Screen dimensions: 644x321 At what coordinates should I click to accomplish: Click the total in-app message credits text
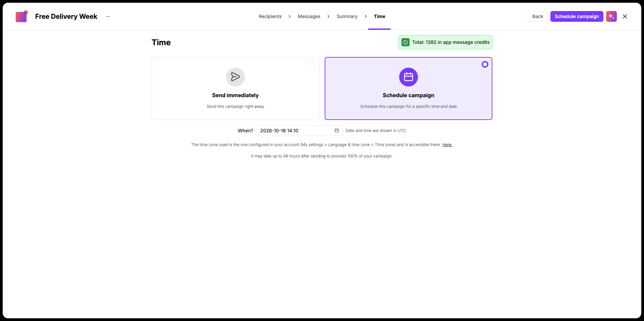point(451,42)
